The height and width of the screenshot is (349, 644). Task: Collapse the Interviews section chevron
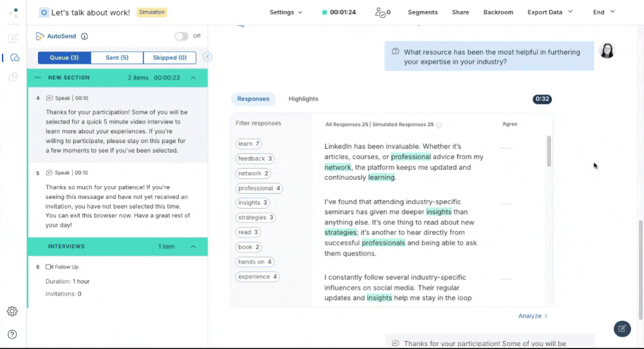193,247
